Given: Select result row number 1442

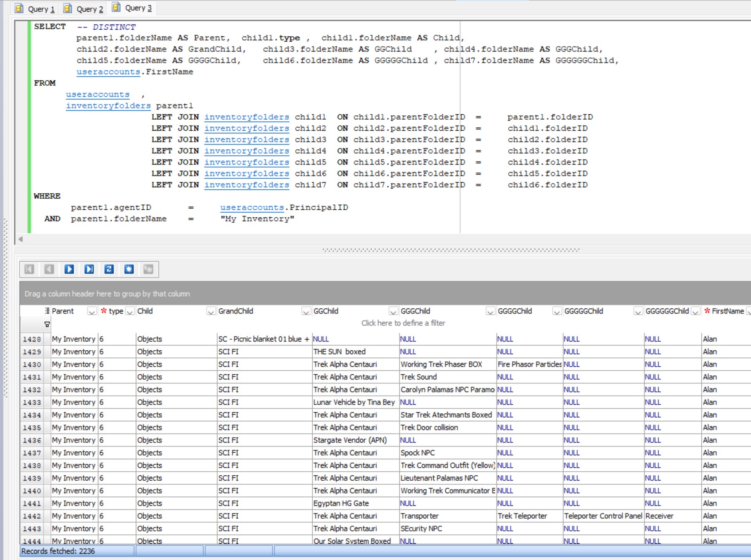Looking at the screenshot, I should pos(32,516).
